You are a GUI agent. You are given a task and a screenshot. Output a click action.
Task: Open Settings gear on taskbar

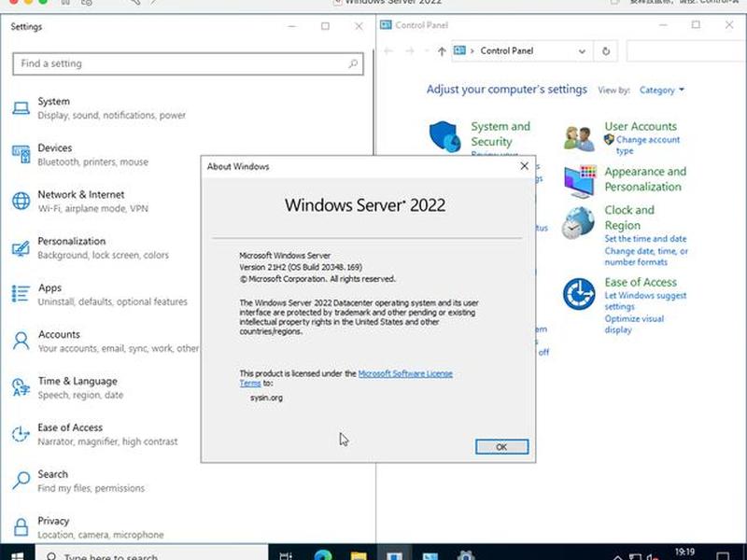[x=465, y=555]
